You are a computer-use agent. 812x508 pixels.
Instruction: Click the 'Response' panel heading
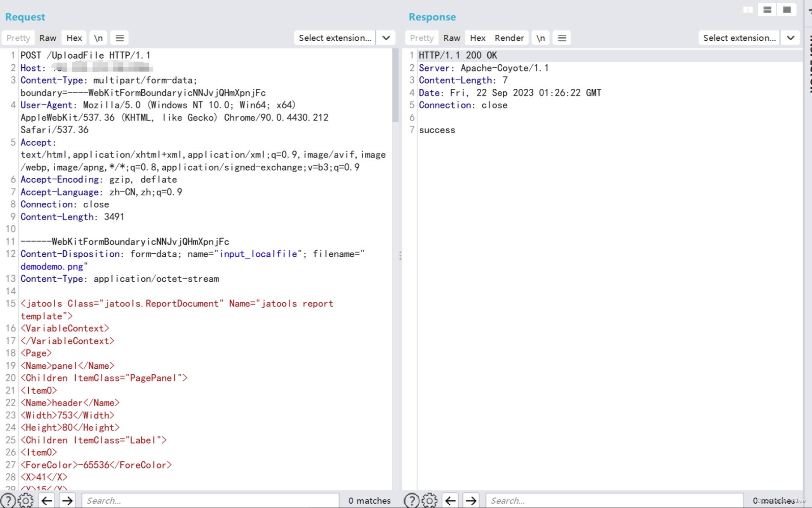point(432,17)
